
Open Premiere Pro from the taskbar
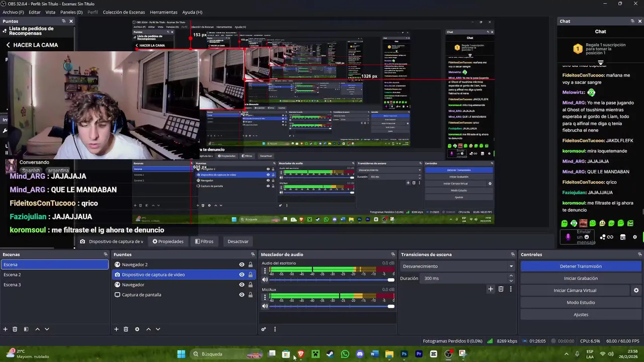[419, 354]
